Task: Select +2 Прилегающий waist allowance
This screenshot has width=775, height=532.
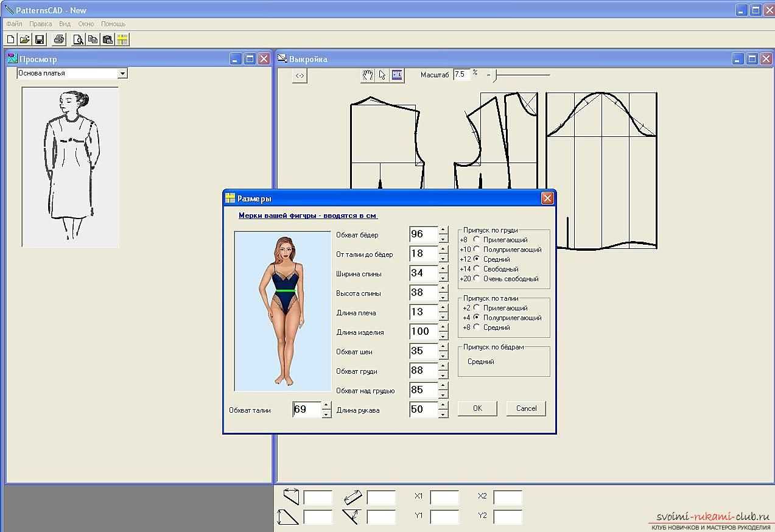Action: point(477,308)
